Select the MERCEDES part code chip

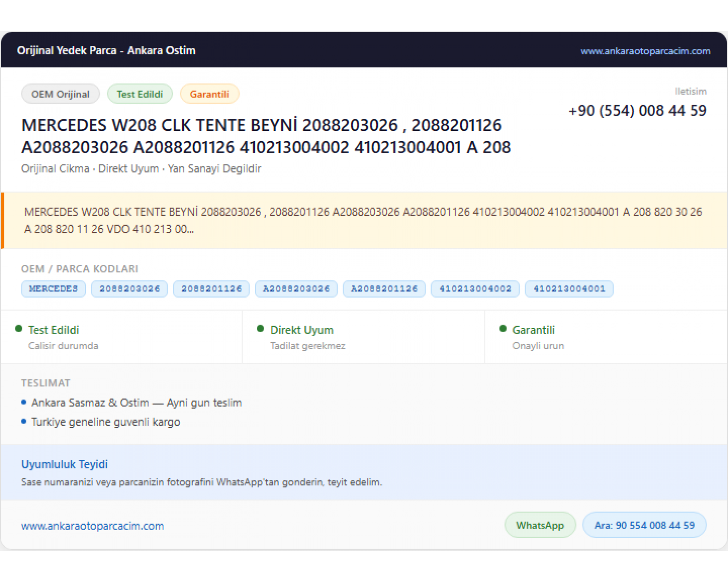[53, 289]
